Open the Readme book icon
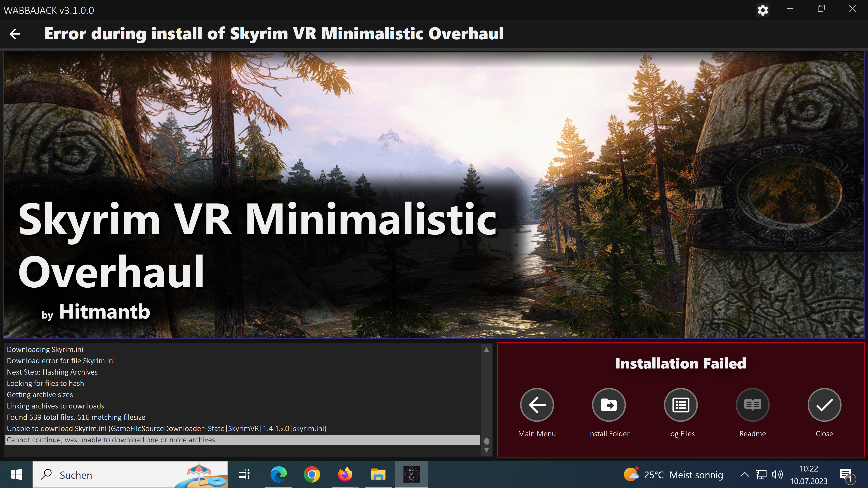Screen dimensions: 868x488 tap(752, 405)
